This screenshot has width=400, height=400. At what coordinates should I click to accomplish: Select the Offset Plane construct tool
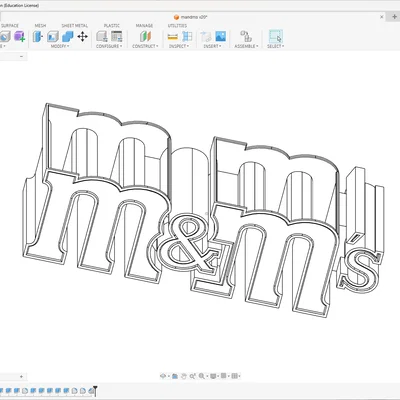coord(145,36)
